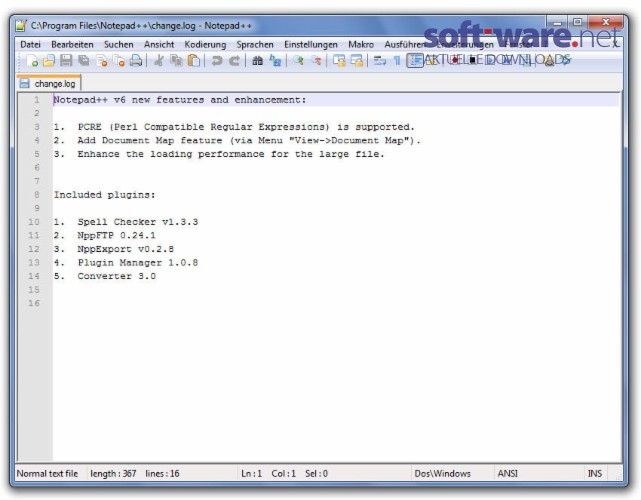The height and width of the screenshot is (500, 641).
Task: Click the Notepad++ title bar app icon
Action: coord(21,25)
